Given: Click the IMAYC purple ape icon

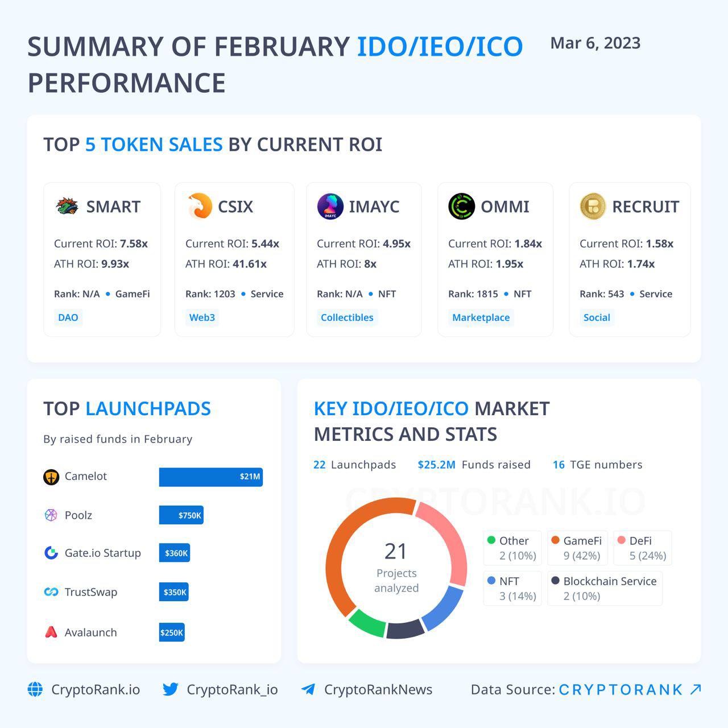Looking at the screenshot, I should pyautogui.click(x=330, y=206).
